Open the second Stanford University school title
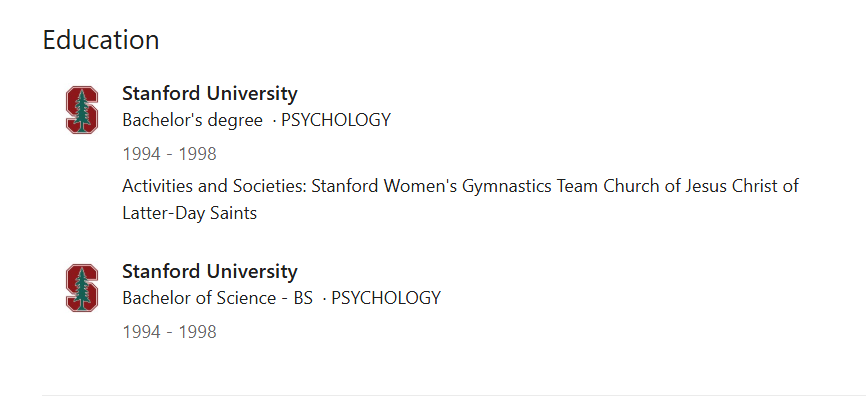866x418 pixels. coord(210,271)
